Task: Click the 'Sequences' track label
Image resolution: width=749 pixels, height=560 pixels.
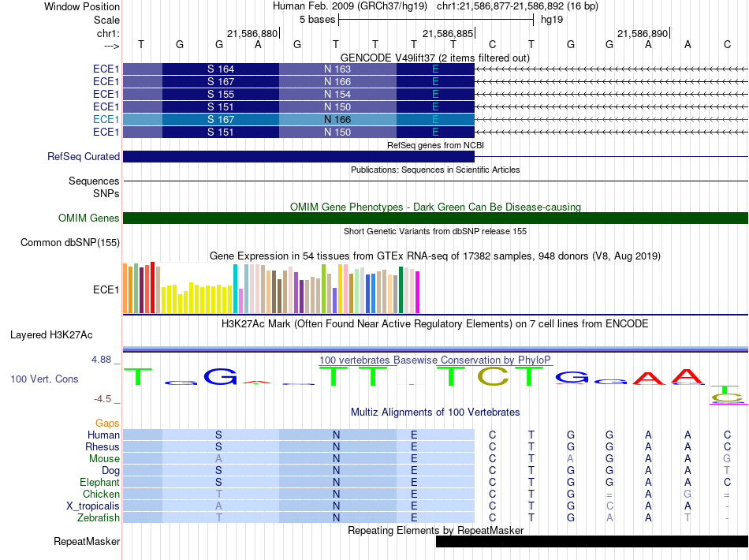Action: pos(94,181)
